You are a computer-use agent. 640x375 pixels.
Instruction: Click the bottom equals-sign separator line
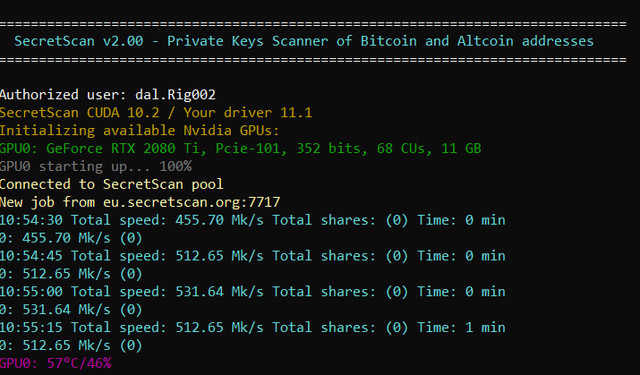(x=313, y=60)
